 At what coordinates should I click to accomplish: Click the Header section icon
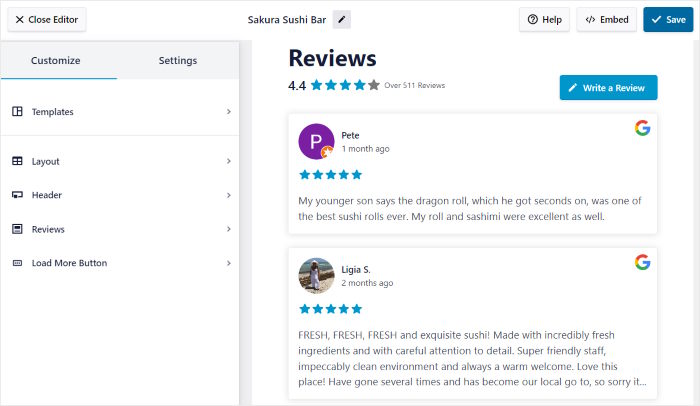pos(17,195)
